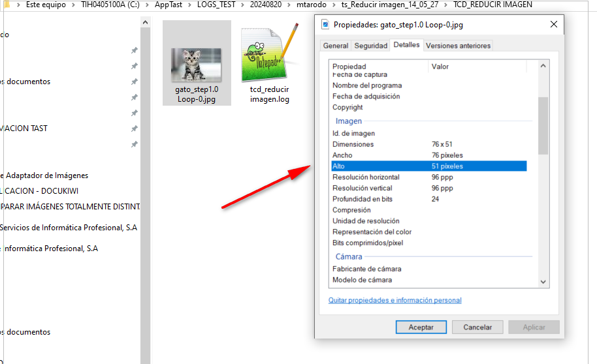
Task: Click the scroll up arrow in the details list
Action: click(543, 67)
